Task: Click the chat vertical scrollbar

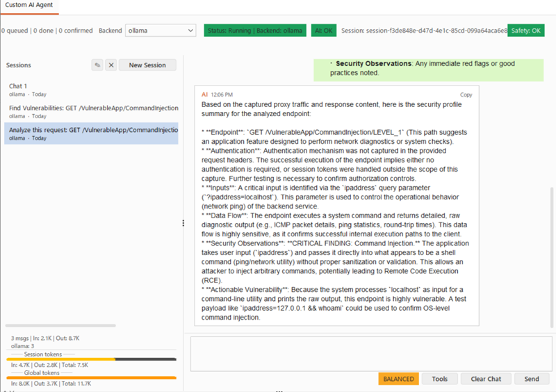Action: (552, 257)
